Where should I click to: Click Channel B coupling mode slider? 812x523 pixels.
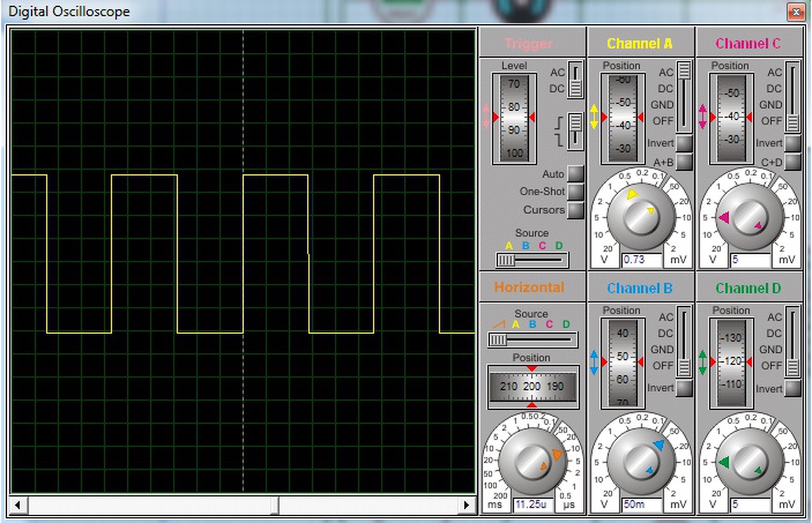[x=684, y=341]
